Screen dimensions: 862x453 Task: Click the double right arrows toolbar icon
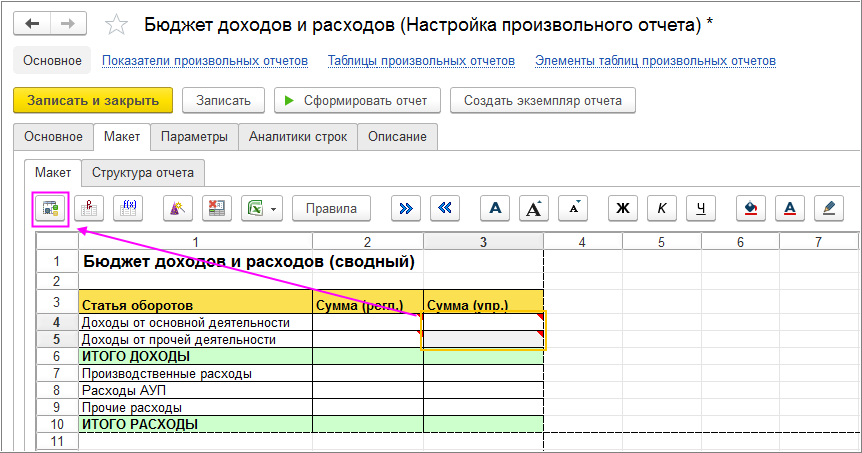click(405, 208)
